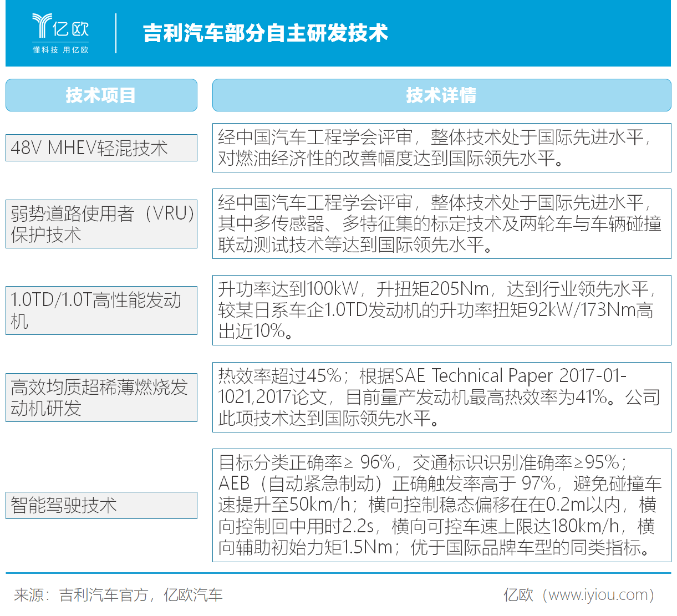Screen dimensions: 677x616
Task: Click the 1.0TD/1.0T高性能发动机 cell
Action: (x=101, y=310)
